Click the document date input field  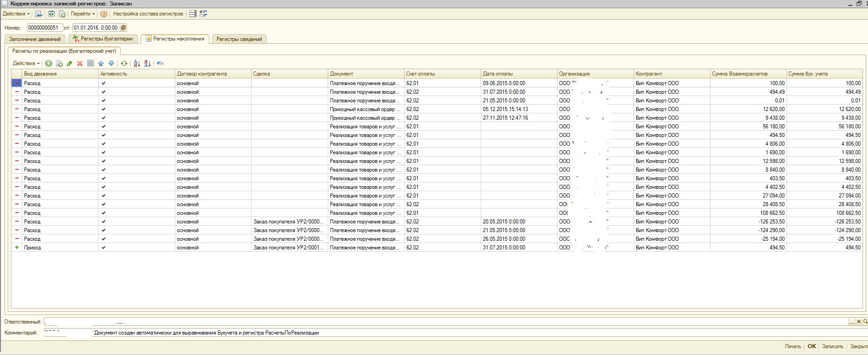96,28
